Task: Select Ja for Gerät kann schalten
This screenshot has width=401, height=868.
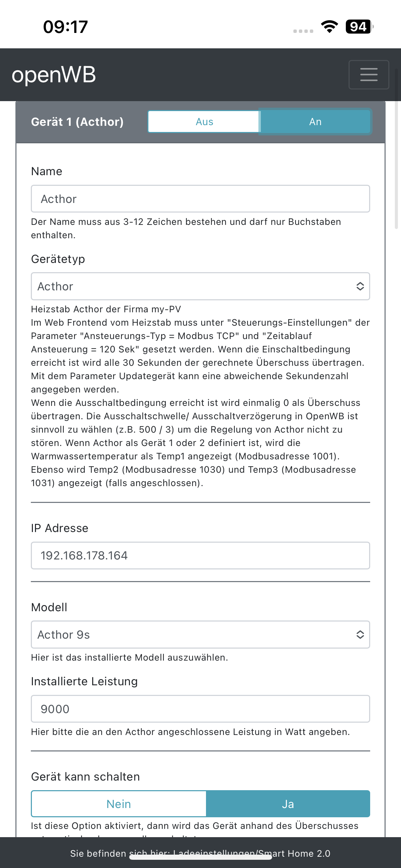Action: point(288,804)
